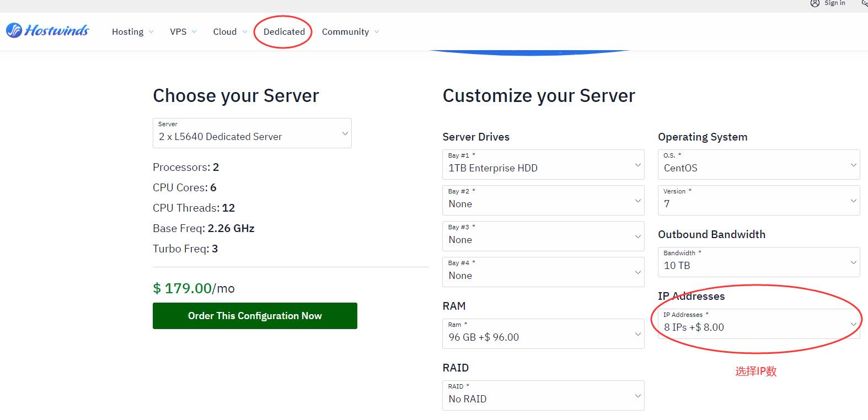Expand the VPS chevron arrow
This screenshot has width=868, height=420.
[194, 32]
